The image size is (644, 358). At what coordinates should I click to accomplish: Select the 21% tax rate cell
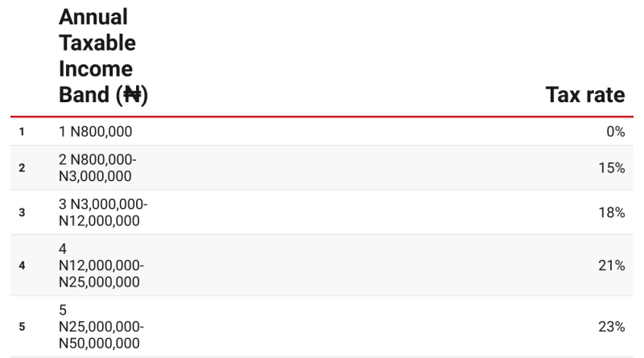(612, 265)
